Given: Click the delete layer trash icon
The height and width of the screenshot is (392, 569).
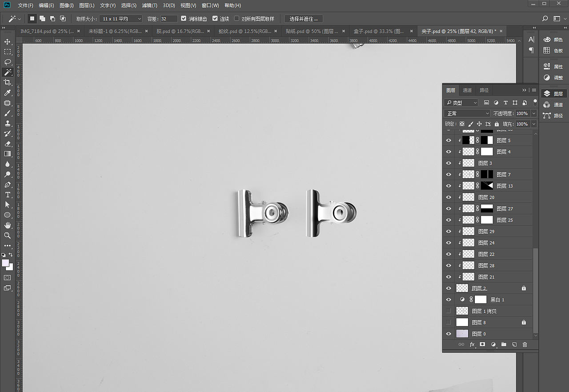Looking at the screenshot, I should pos(525,344).
